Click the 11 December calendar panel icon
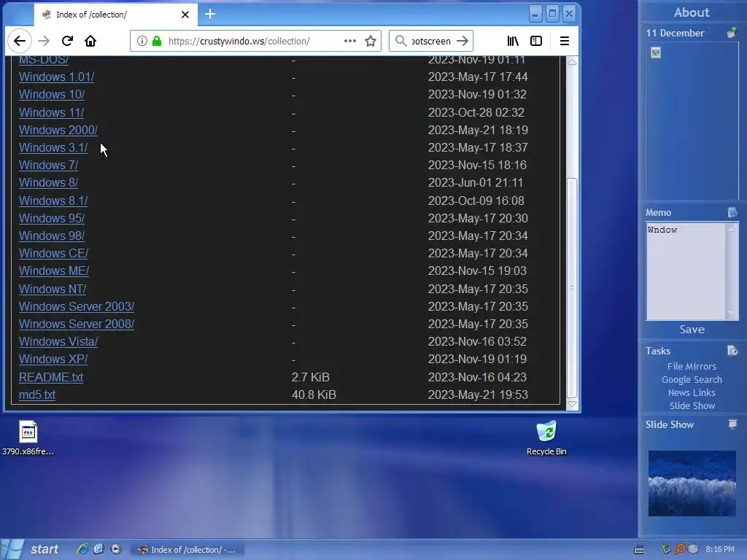The width and height of the screenshot is (747, 560). coord(732,33)
